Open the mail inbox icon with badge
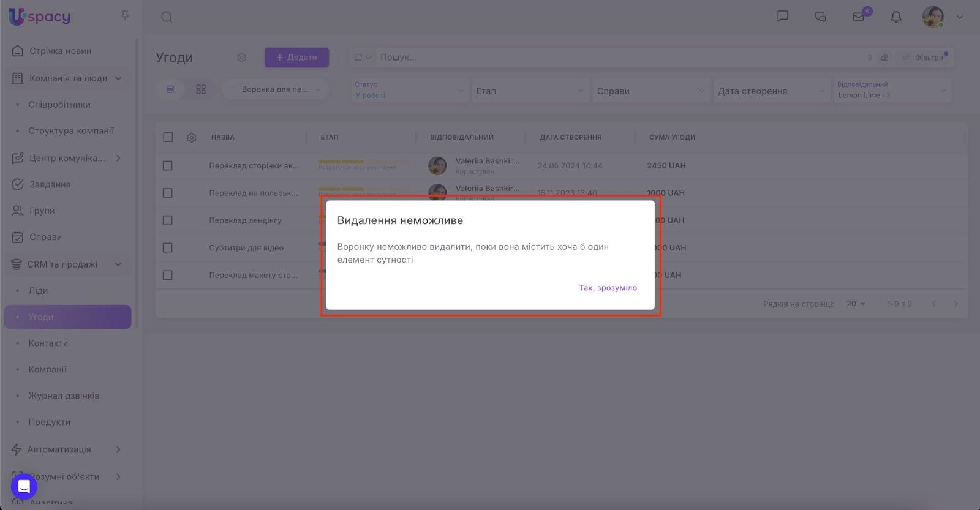This screenshot has width=980, height=510. (859, 17)
